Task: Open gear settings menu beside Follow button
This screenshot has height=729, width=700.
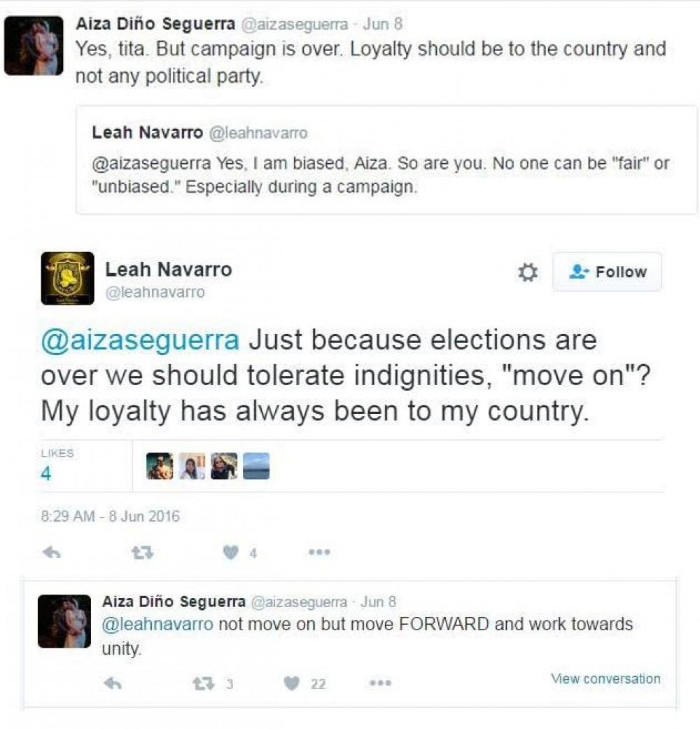Action: pos(527,272)
